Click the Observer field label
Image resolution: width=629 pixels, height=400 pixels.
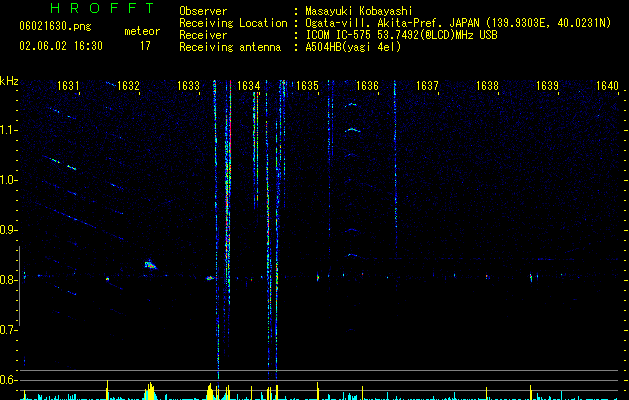[203, 11]
